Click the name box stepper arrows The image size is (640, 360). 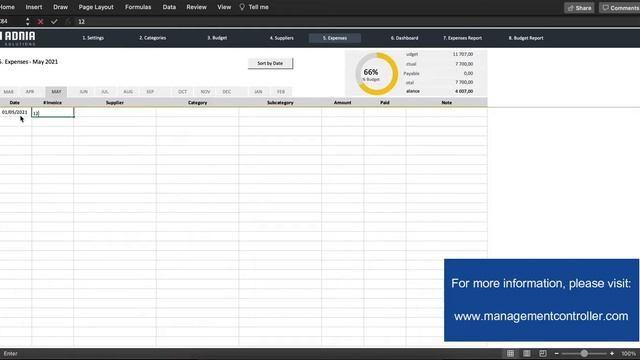pyautogui.click(x=27, y=22)
